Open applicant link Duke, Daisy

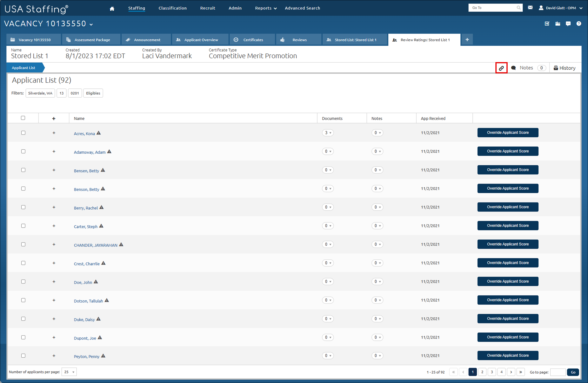point(84,319)
